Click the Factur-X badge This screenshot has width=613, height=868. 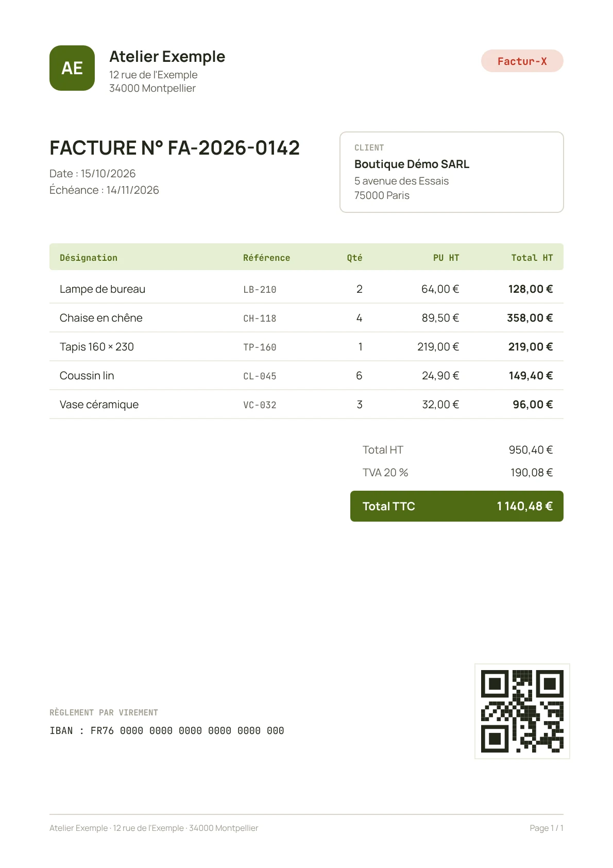coord(522,61)
